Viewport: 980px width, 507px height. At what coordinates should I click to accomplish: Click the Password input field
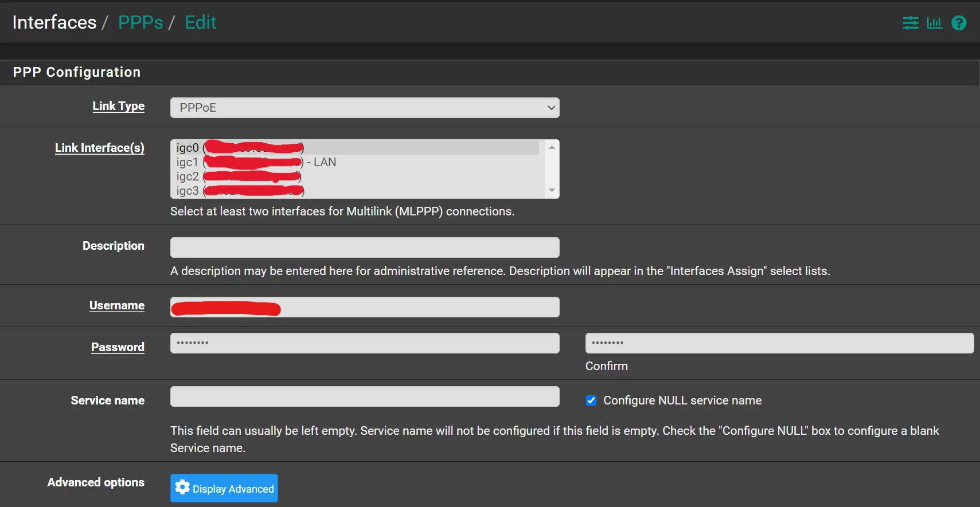[364, 343]
